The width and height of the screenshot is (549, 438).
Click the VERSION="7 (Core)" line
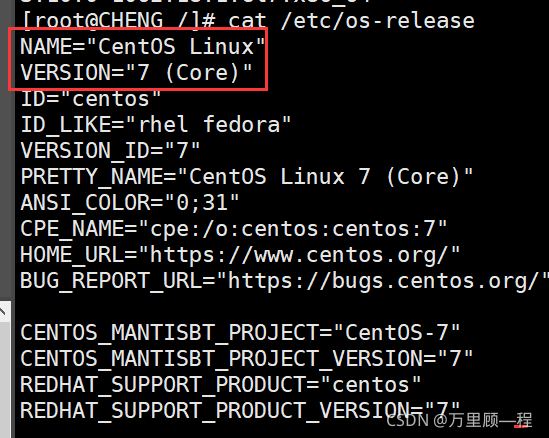(136, 72)
